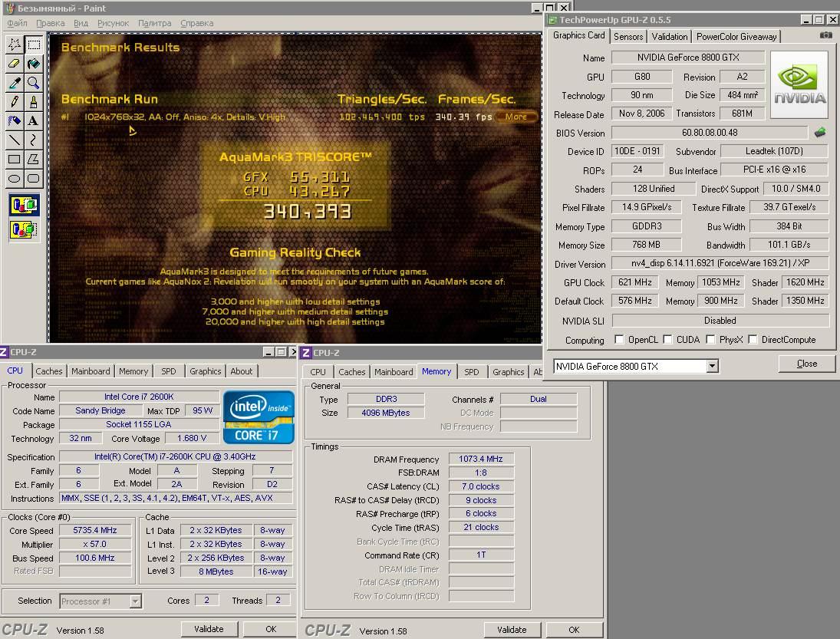Open the PowerColor Giveaway tab in GPU-Z
Image resolution: width=840 pixels, height=639 pixels.
(736, 36)
